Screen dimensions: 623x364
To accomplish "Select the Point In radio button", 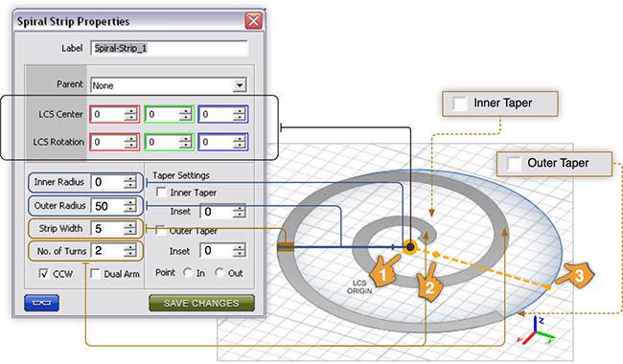I will 188,272.
